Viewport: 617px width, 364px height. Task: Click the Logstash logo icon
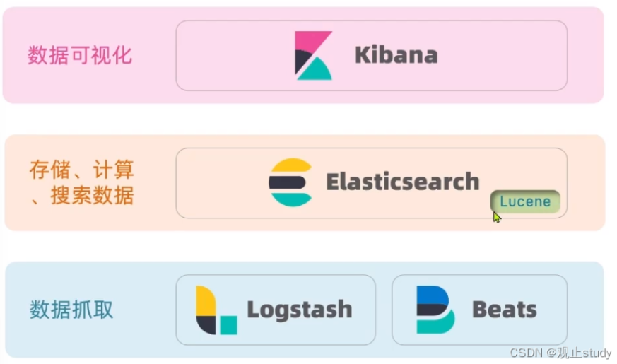(x=216, y=310)
